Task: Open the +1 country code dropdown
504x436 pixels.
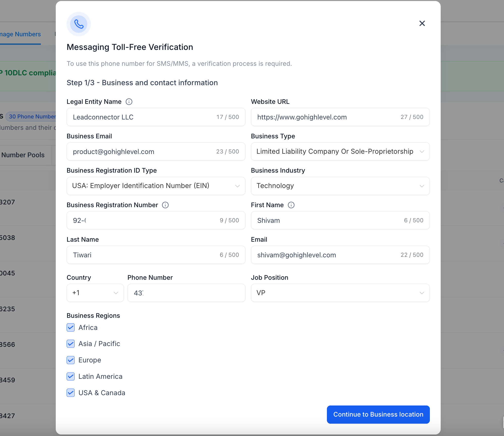Action: coord(95,293)
